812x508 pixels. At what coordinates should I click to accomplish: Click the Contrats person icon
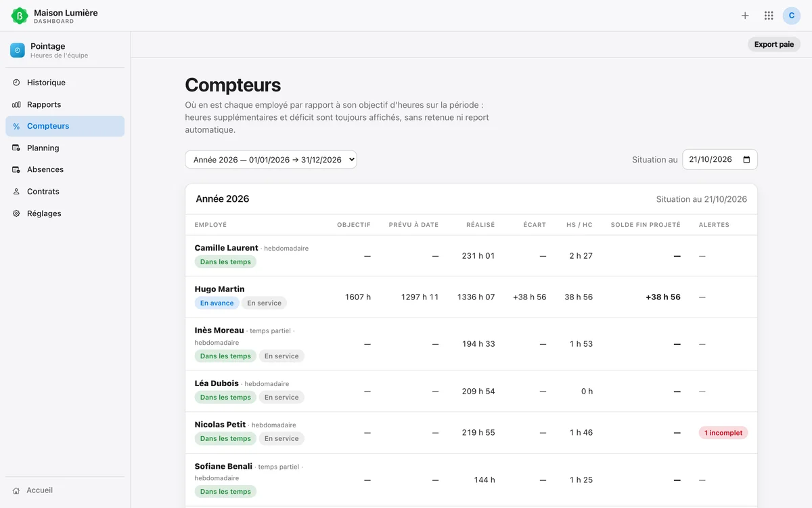coord(16,192)
